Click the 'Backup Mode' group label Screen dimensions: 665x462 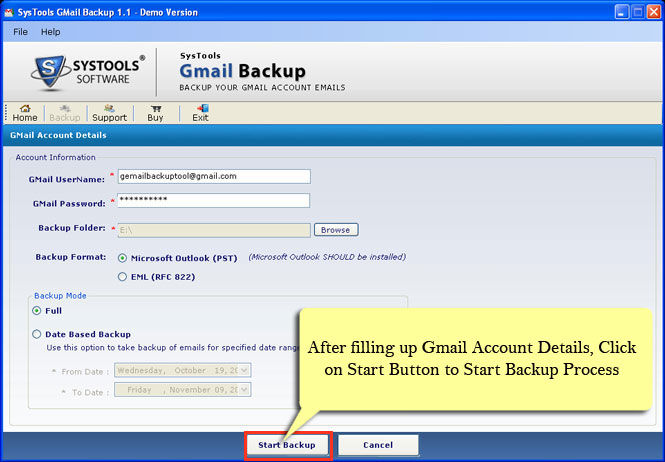(60, 296)
